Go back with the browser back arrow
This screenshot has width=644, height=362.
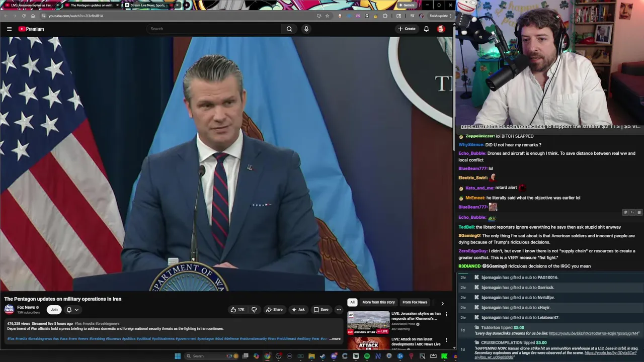coord(6,16)
